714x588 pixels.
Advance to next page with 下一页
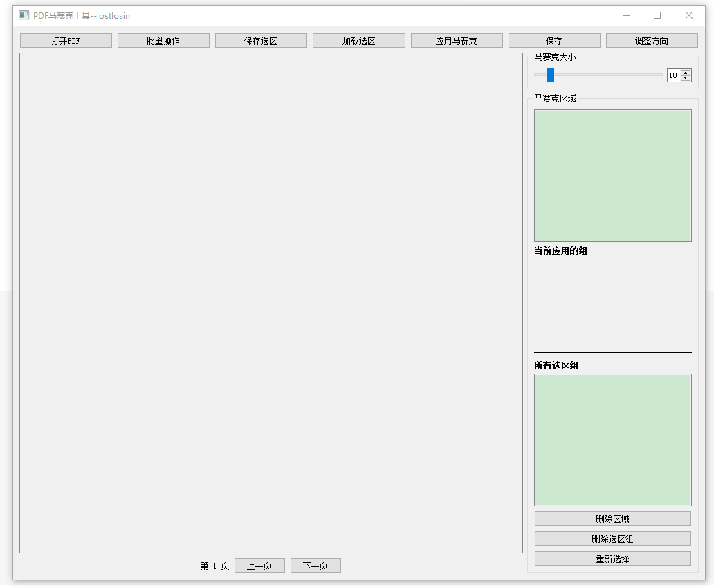click(315, 565)
